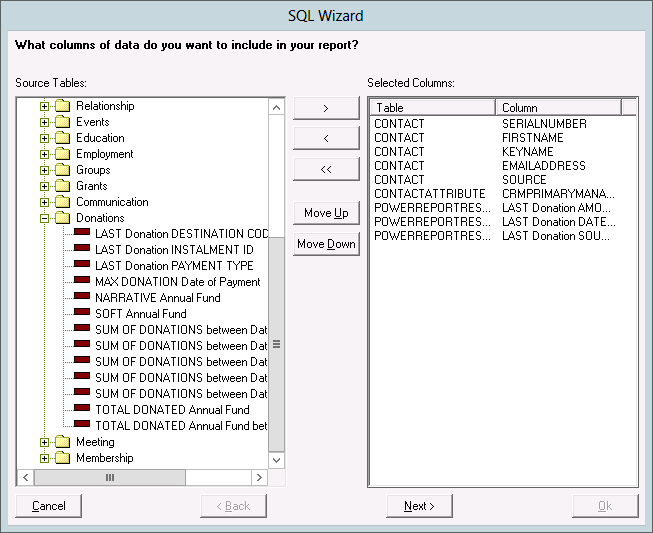Screen dimensions: 653x533
Task: Click the source tree vertical scrollbar down arrow
Action: pyautogui.click(x=277, y=460)
